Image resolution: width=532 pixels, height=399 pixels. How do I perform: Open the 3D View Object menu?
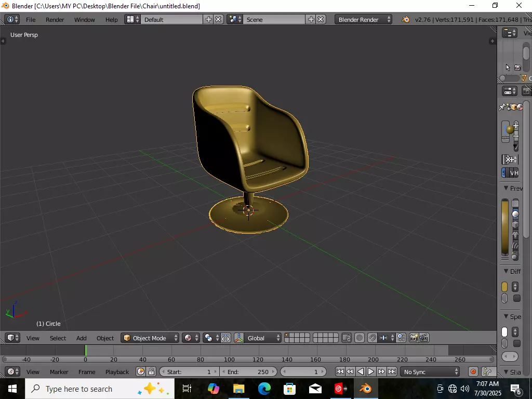[x=105, y=338]
